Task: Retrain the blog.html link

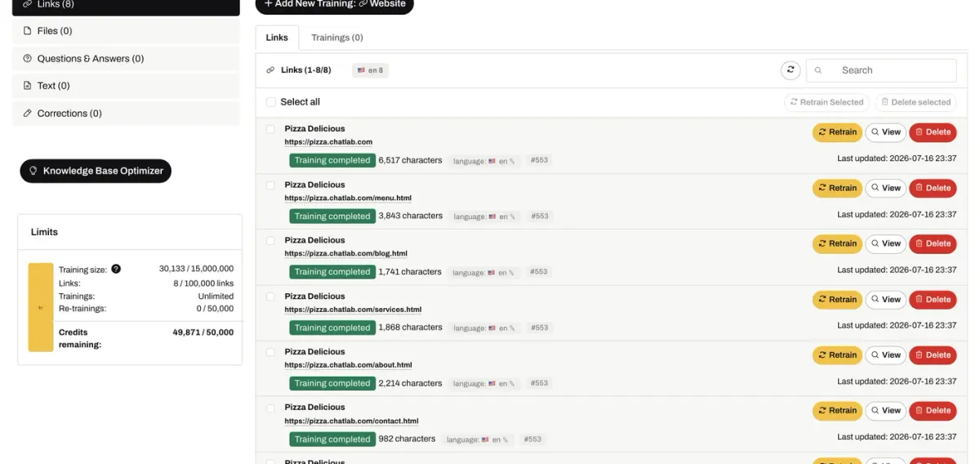Action: 837,243
